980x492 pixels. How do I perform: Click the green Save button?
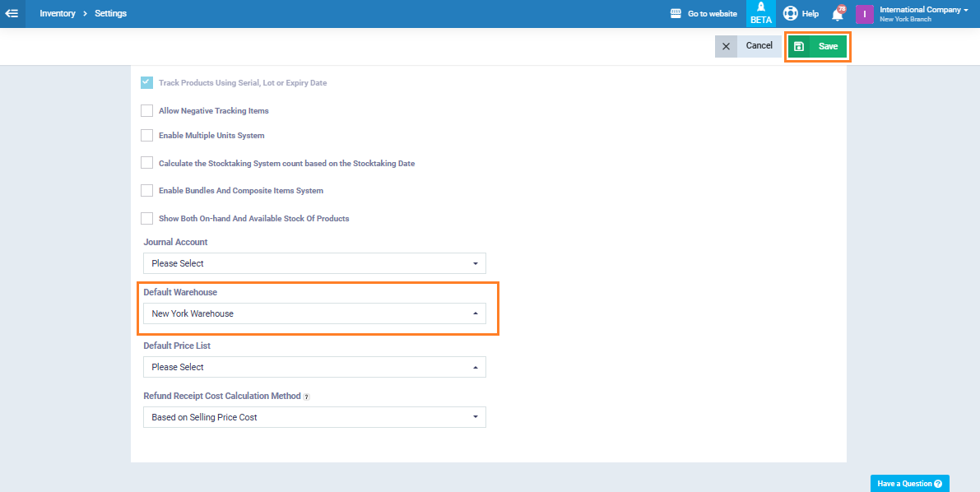click(x=817, y=46)
